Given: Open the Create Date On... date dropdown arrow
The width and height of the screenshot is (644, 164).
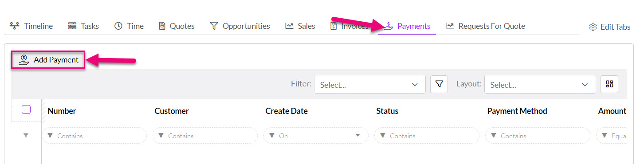Looking at the screenshot, I should (x=357, y=136).
